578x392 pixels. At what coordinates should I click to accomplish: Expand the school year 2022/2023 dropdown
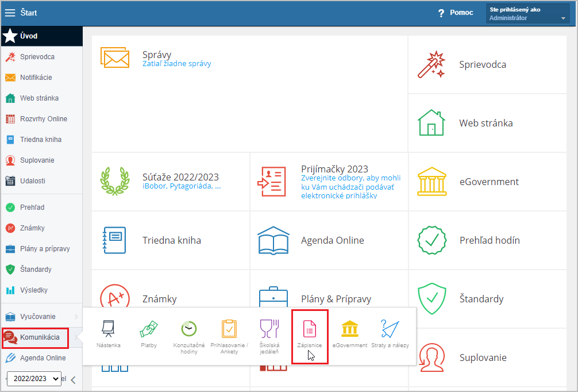click(x=34, y=379)
